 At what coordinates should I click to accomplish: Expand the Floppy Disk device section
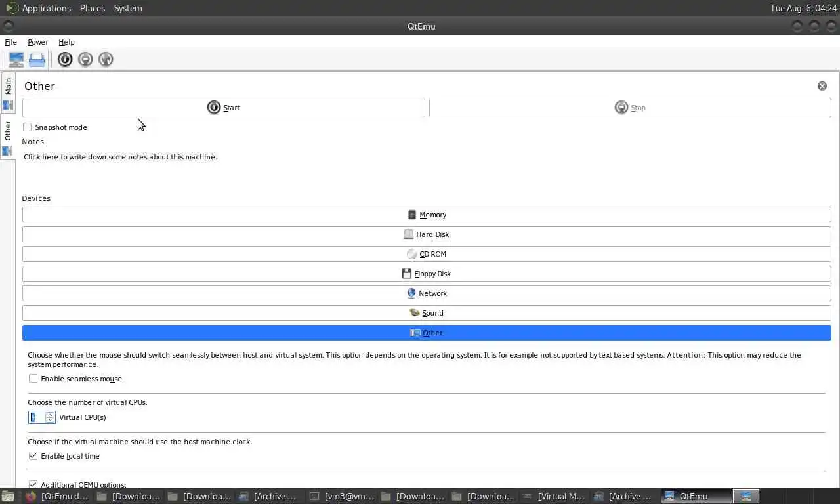click(427, 274)
